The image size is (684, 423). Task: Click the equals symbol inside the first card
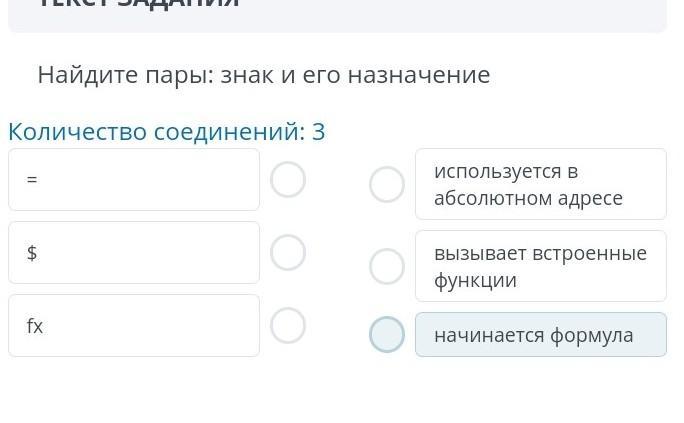(32, 180)
